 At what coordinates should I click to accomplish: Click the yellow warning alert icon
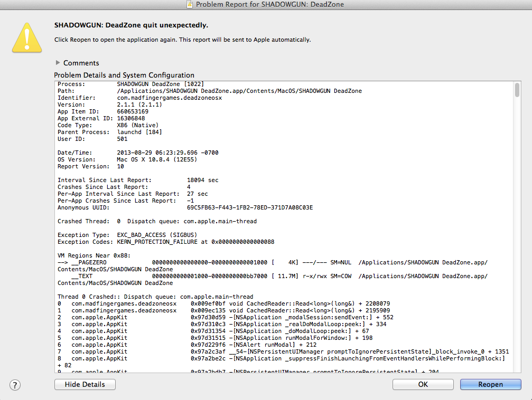27,37
